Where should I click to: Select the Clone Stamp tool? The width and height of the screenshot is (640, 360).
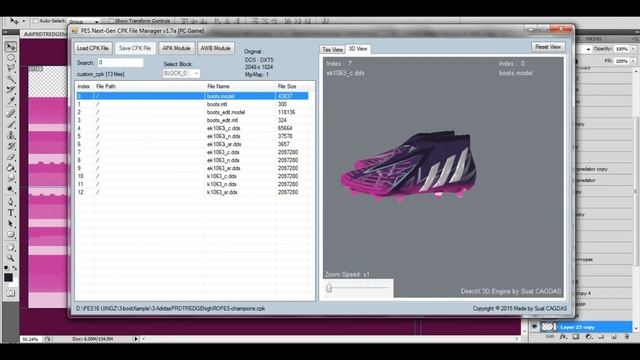[x=11, y=135]
